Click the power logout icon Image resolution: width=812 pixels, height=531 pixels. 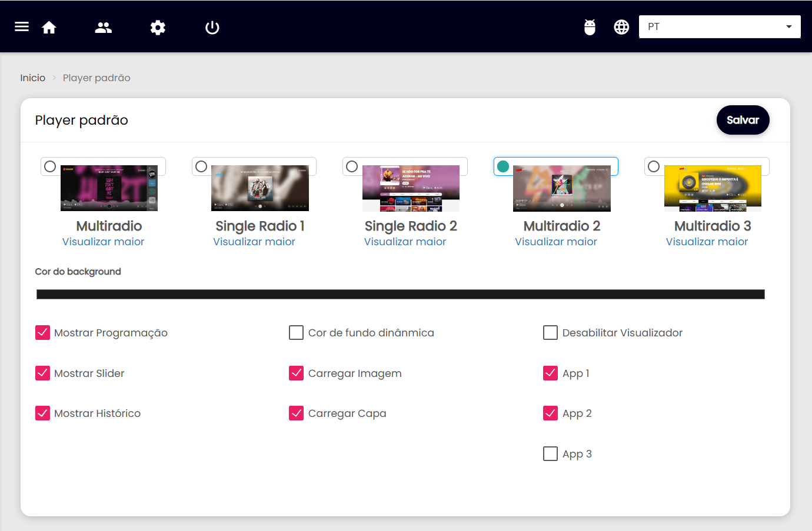[212, 28]
